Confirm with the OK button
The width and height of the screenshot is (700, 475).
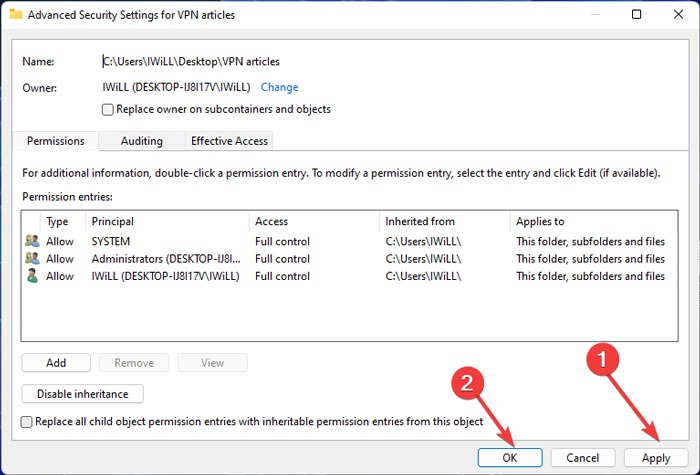tap(510, 458)
